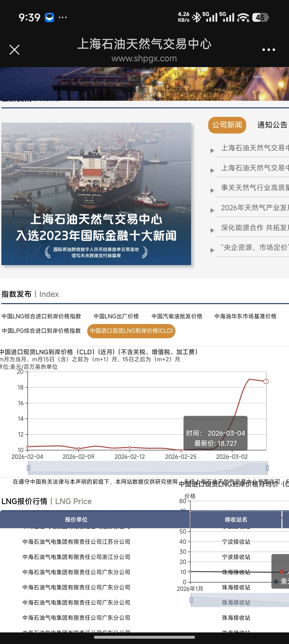Click tooltip showing 最新价: 18.727
The width and height of the screenshot is (289, 644).
[215, 433]
